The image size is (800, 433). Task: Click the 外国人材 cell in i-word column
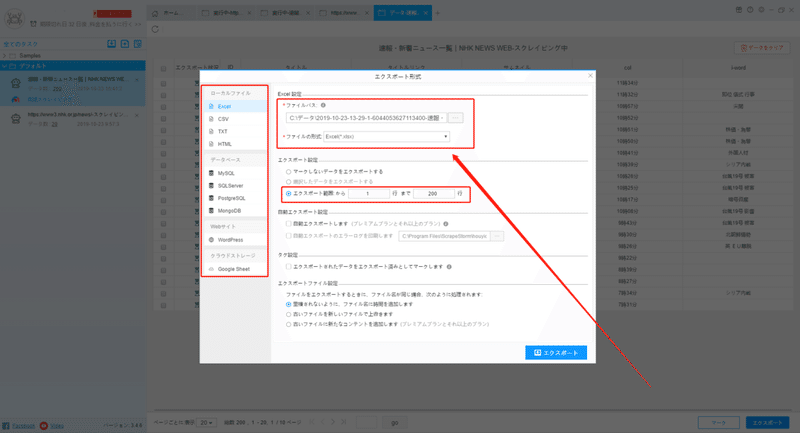tap(738, 153)
